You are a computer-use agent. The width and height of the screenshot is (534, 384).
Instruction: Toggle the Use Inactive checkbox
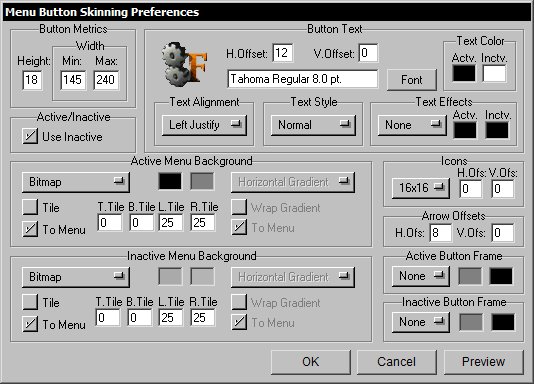(30, 136)
